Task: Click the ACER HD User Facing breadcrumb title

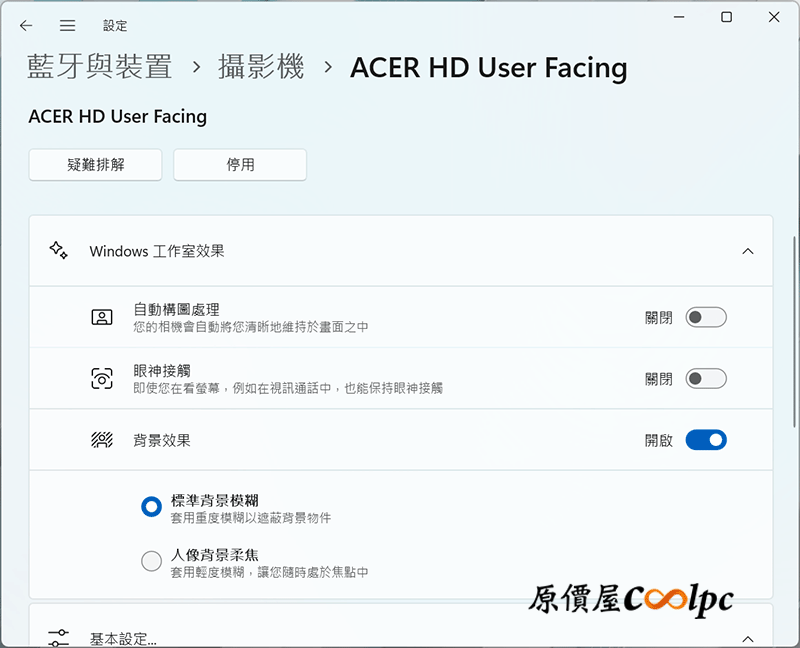Action: point(489,68)
